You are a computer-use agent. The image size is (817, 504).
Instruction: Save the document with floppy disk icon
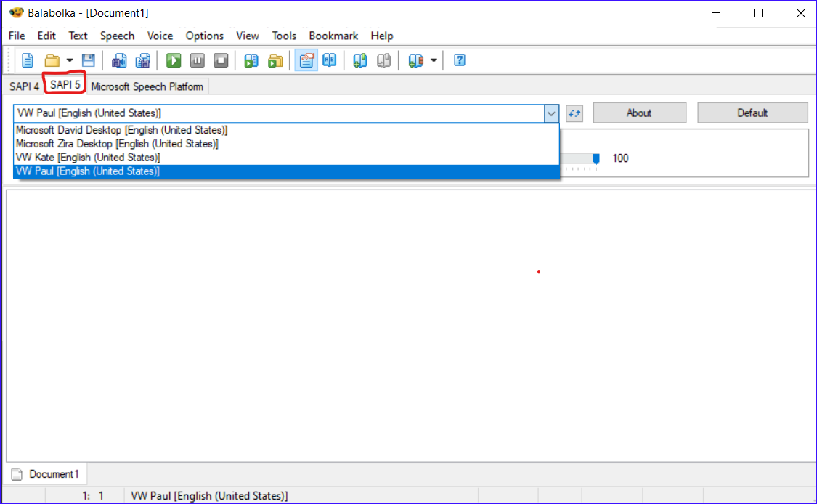point(89,60)
